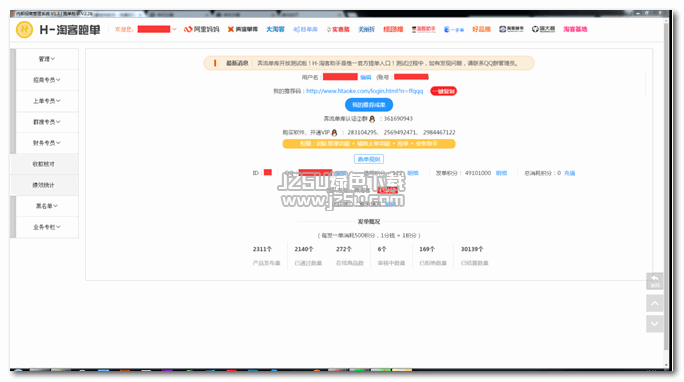
Task: Open the 好品推 orange shortcut
Action: [x=481, y=29]
